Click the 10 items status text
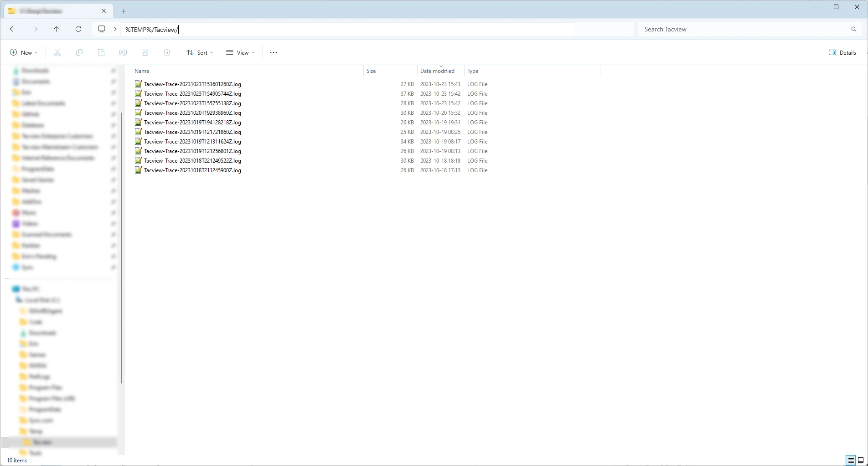Screen dimensions: 868x466 pyautogui.click(x=17, y=461)
